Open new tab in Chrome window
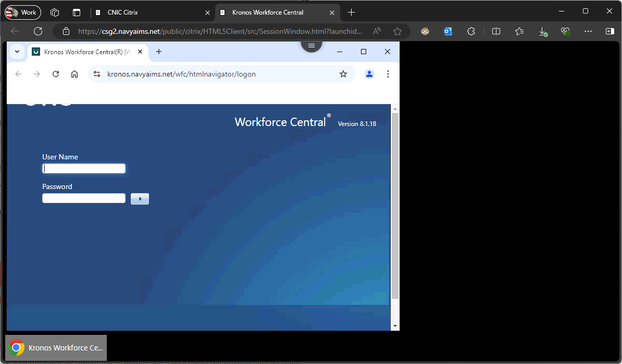 [159, 52]
